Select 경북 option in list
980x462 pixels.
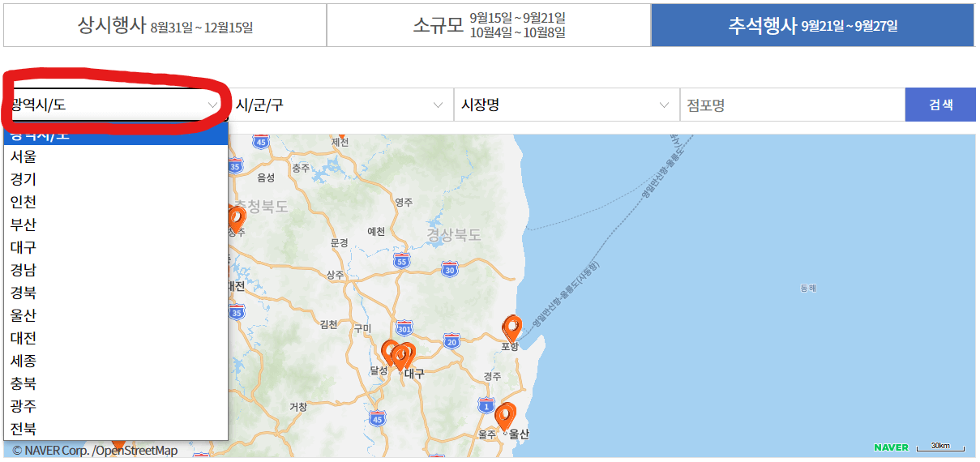(x=116, y=293)
